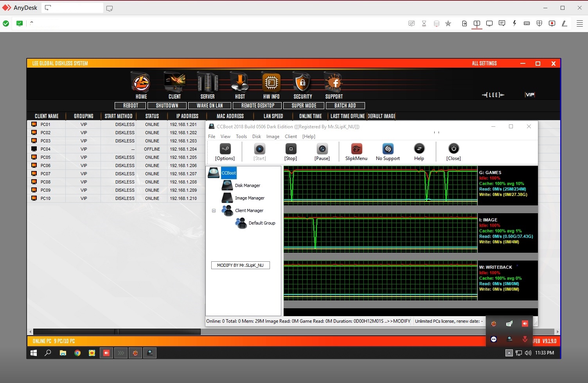Collapse the Client Manager tree node
Screen dimensions: 588x383
click(x=214, y=210)
